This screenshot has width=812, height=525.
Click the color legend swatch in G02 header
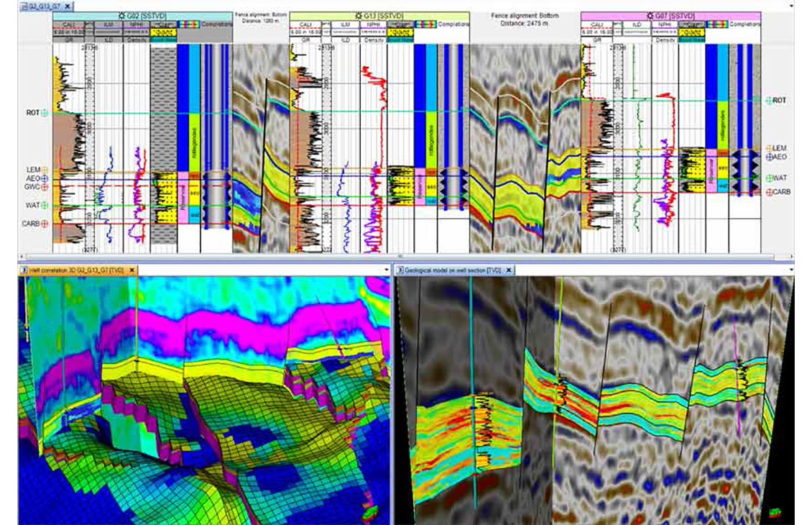click(x=190, y=24)
